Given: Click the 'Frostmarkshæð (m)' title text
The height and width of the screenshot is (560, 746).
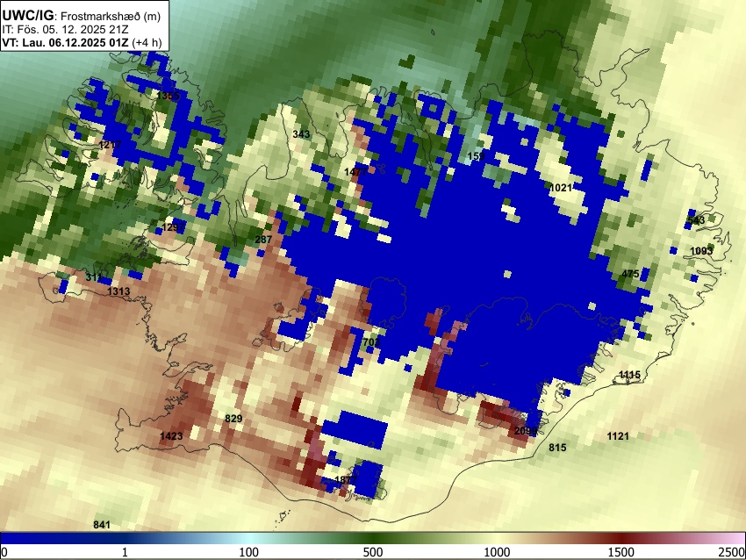Looking at the screenshot, I should pos(111,16).
